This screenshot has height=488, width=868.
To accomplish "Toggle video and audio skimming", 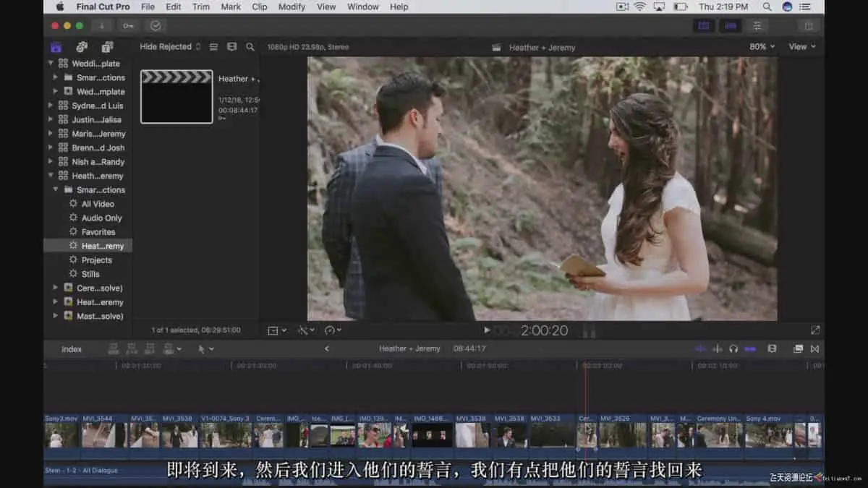I will 700,349.
